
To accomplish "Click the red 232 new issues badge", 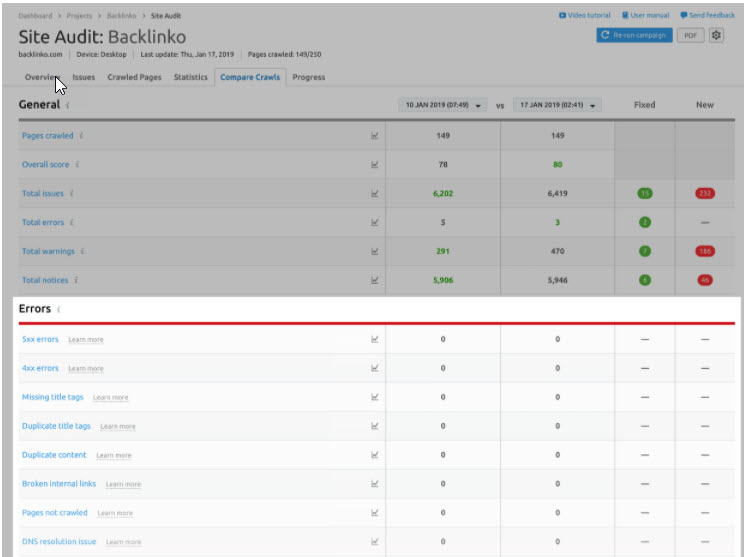I will tap(705, 194).
